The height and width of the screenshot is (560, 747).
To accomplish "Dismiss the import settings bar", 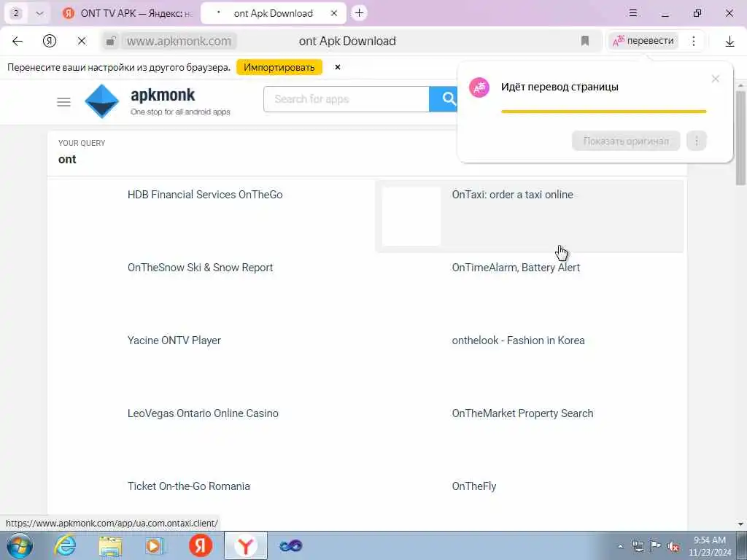I will 337,67.
